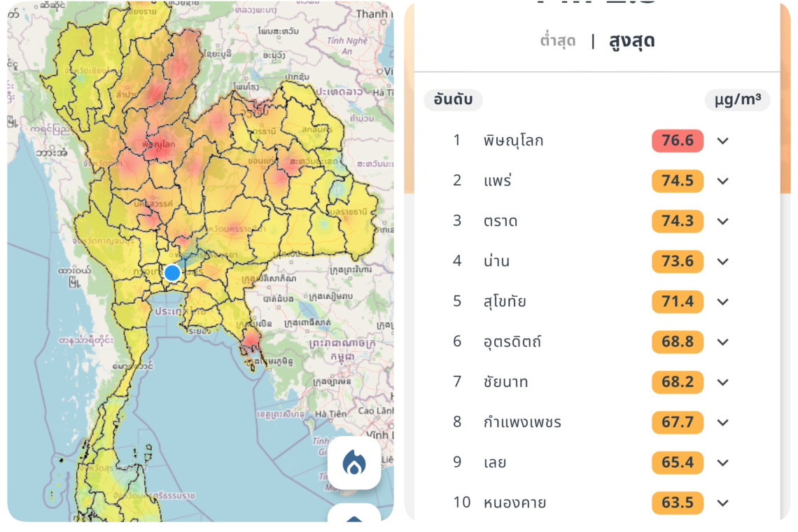Expand the แพร่ row details
This screenshot has width=798, height=532.
(723, 181)
